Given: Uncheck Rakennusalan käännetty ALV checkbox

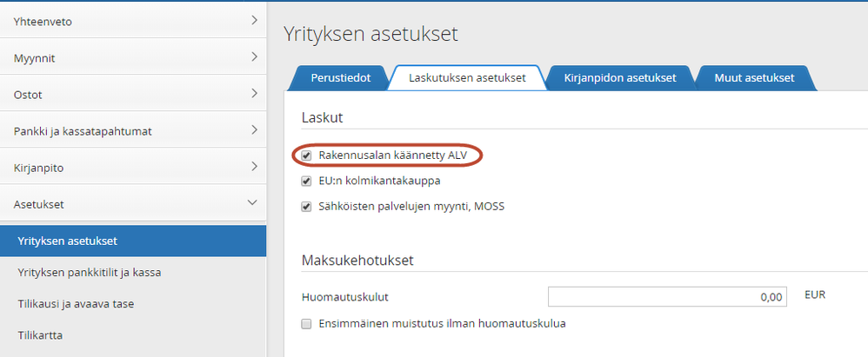Looking at the screenshot, I should point(306,155).
